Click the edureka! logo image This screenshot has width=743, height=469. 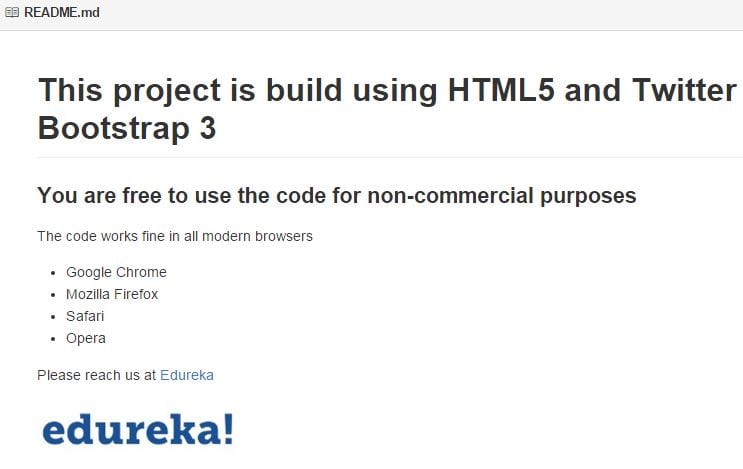(x=138, y=429)
